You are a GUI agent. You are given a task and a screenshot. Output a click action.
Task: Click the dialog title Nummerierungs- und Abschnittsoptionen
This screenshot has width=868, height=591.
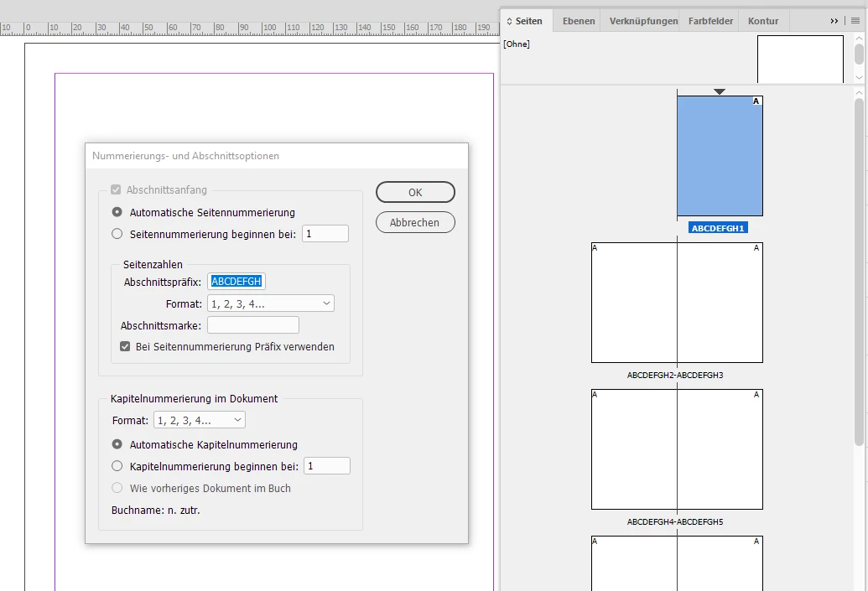click(185, 156)
